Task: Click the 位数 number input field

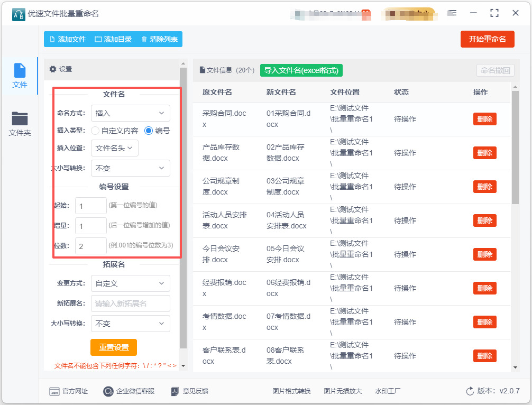Action: pos(91,246)
